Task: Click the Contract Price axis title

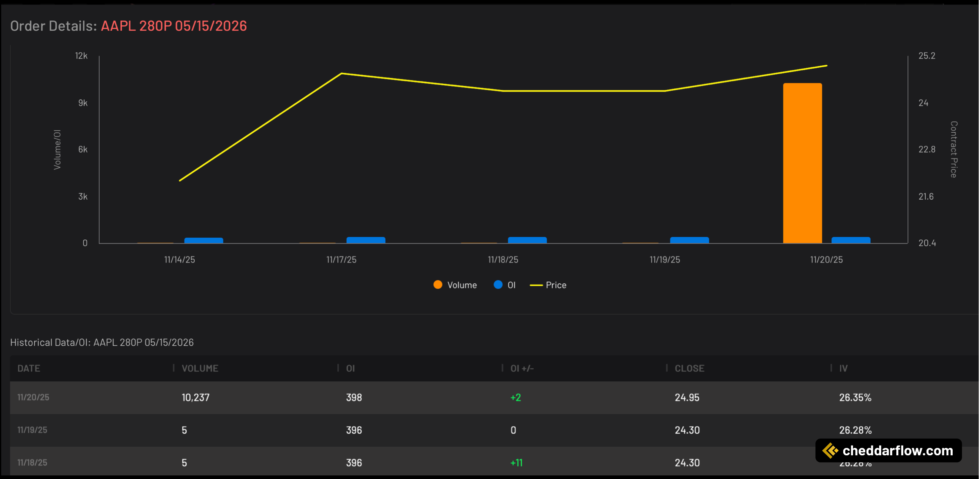Action: (x=954, y=149)
